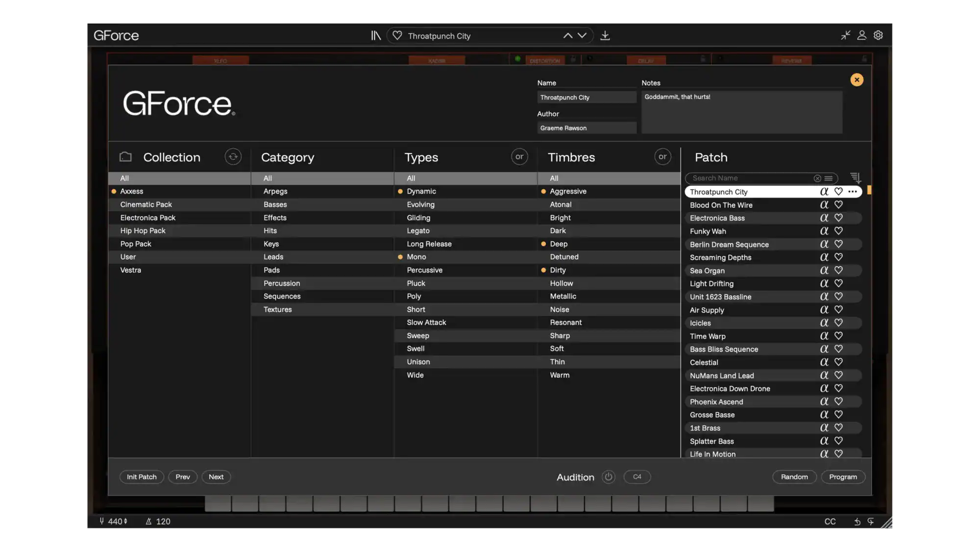Toggle the Types OR filter mode

click(x=519, y=157)
